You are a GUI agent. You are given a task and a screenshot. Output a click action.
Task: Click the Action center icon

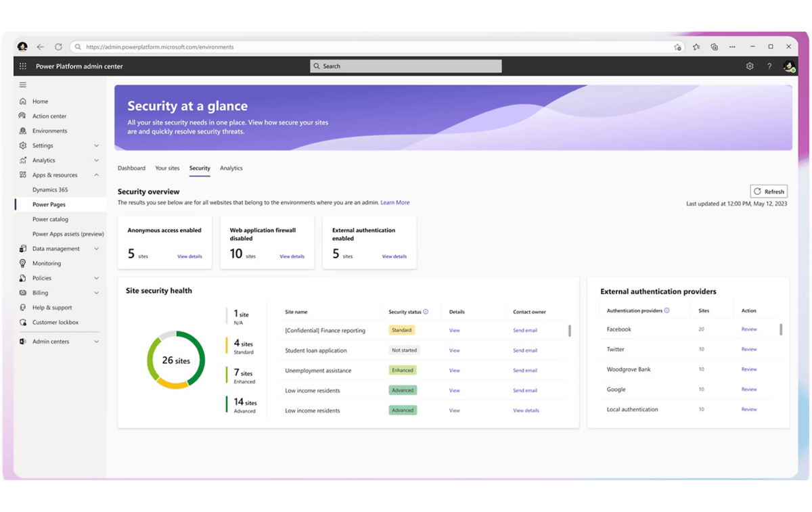point(23,116)
